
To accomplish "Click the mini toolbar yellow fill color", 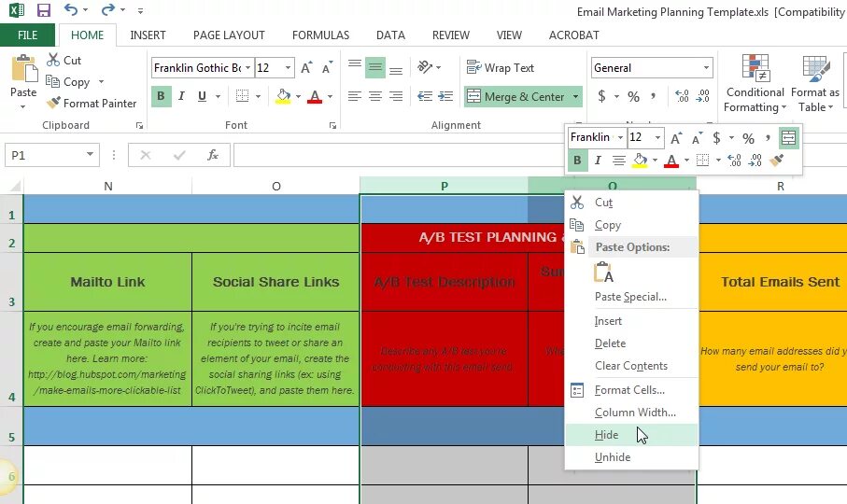I will [x=640, y=161].
